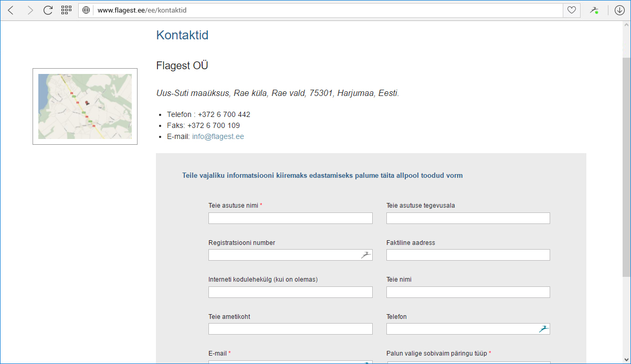The height and width of the screenshot is (364, 631).
Task: Open the browser downloads panel
Action: pyautogui.click(x=619, y=10)
